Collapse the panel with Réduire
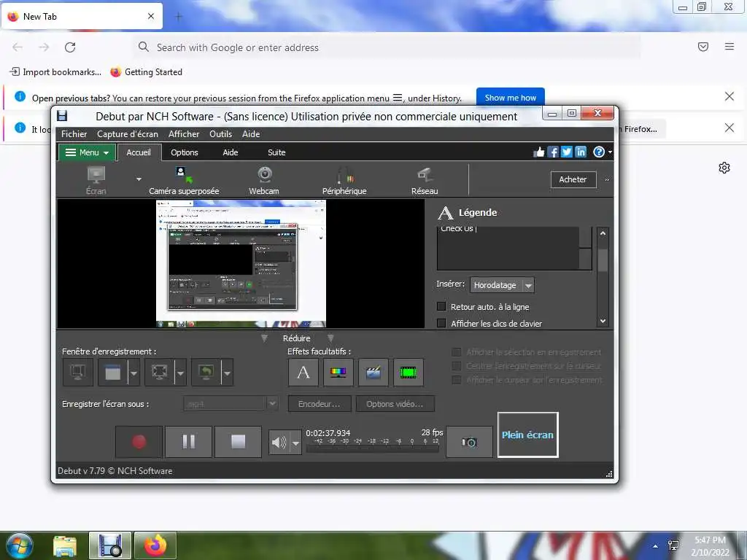The image size is (747, 560). coord(296,338)
